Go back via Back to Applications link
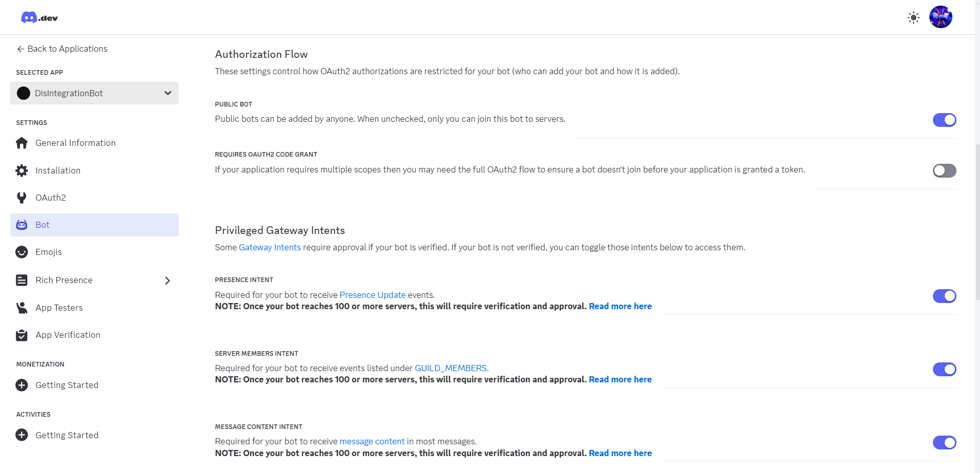The height and width of the screenshot is (473, 980). click(62, 49)
